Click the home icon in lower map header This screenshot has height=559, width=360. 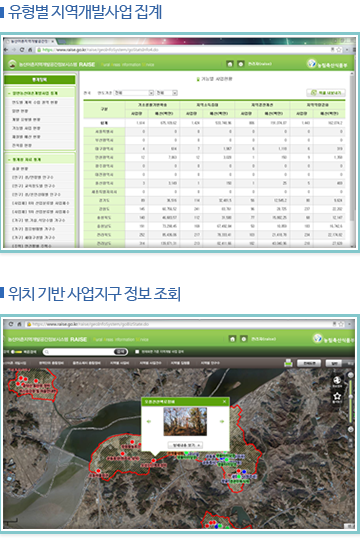(232, 339)
